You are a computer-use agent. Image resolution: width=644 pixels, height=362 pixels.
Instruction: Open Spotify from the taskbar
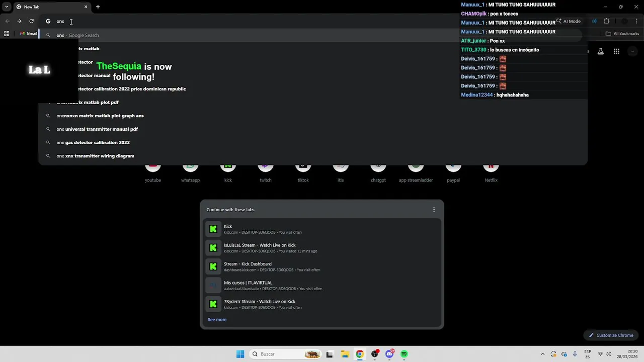tap(405, 354)
